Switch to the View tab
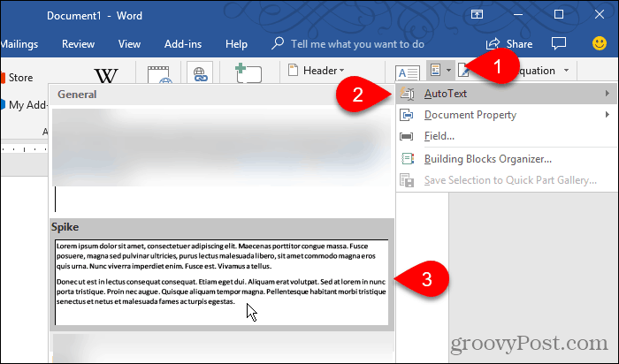The height and width of the screenshot is (364, 619). point(129,44)
